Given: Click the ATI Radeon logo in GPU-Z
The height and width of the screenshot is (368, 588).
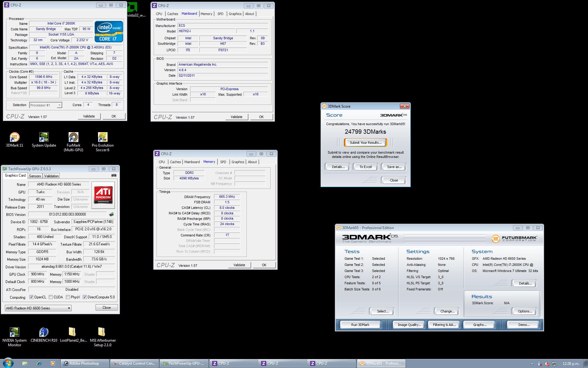Looking at the screenshot, I should click(103, 195).
